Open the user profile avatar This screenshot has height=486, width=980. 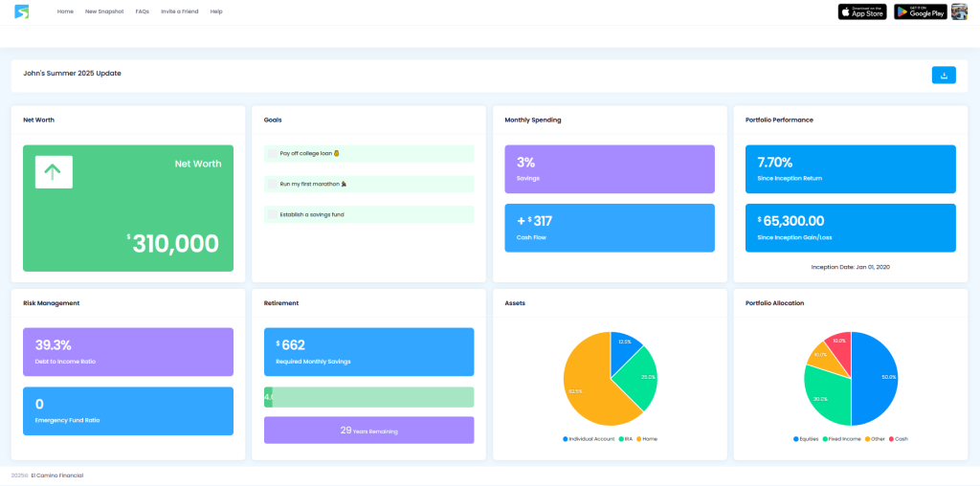pyautogui.click(x=959, y=11)
